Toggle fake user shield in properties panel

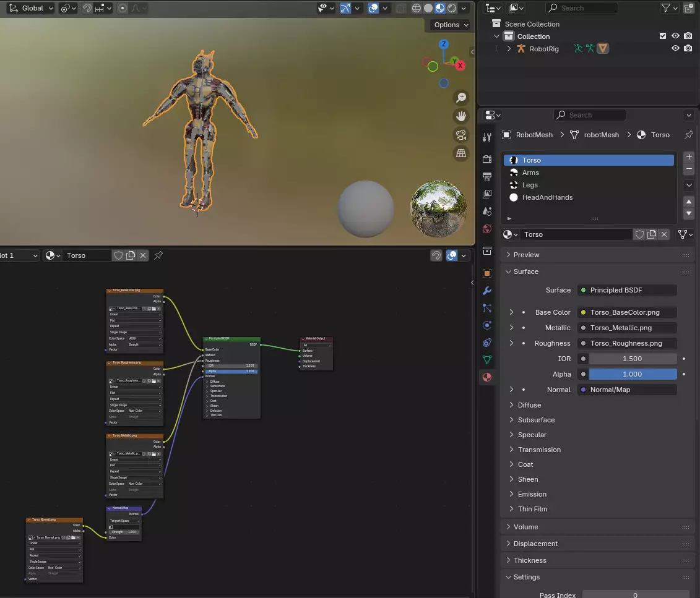[639, 234]
